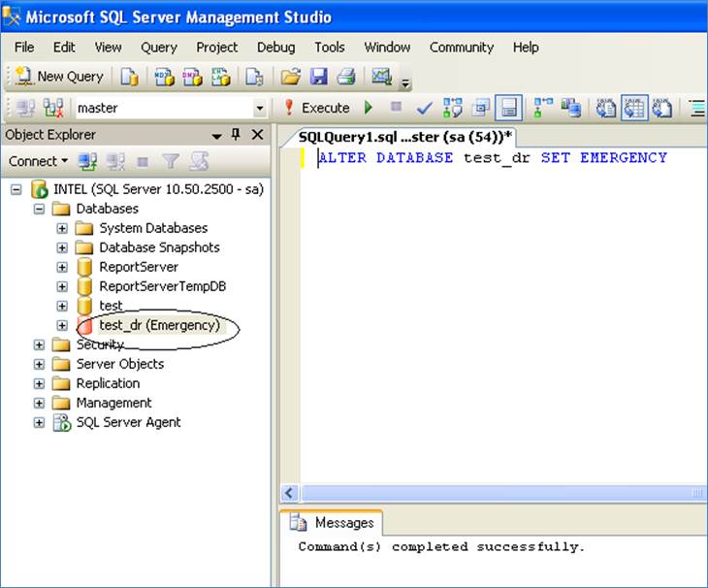Open the Window menu
This screenshot has height=588, width=708.
click(x=387, y=47)
